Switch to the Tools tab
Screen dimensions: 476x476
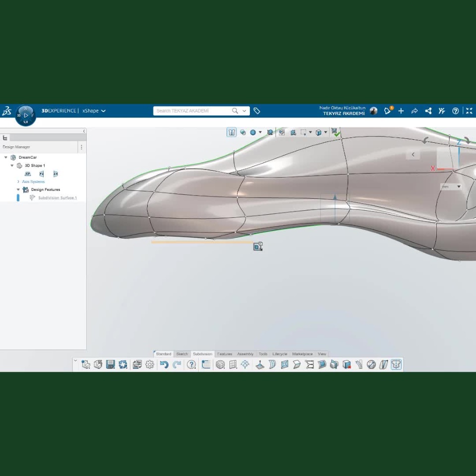(x=263, y=354)
